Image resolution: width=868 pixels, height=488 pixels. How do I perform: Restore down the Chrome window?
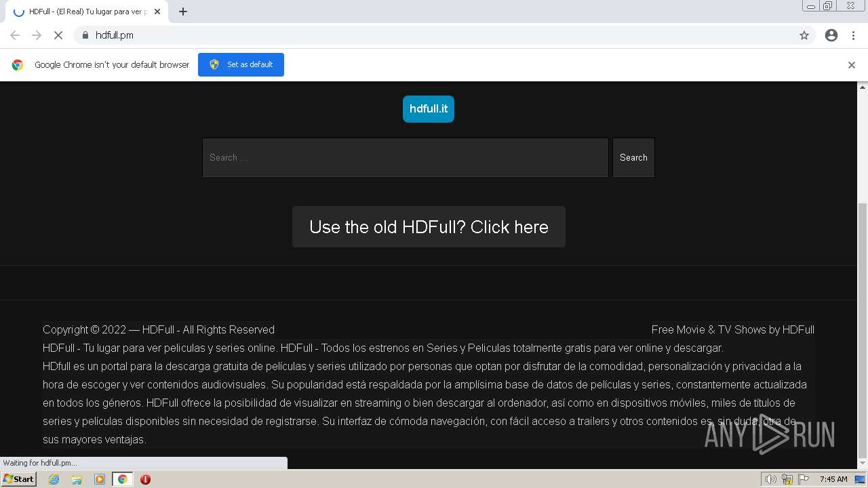pyautogui.click(x=828, y=5)
